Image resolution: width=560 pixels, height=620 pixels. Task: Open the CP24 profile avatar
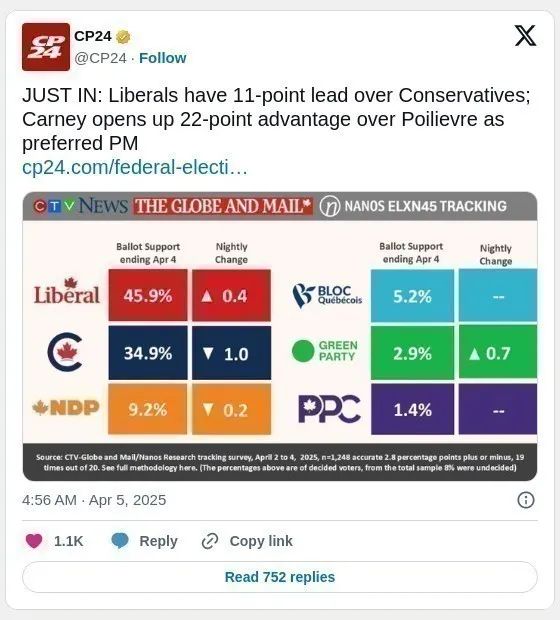[46, 47]
